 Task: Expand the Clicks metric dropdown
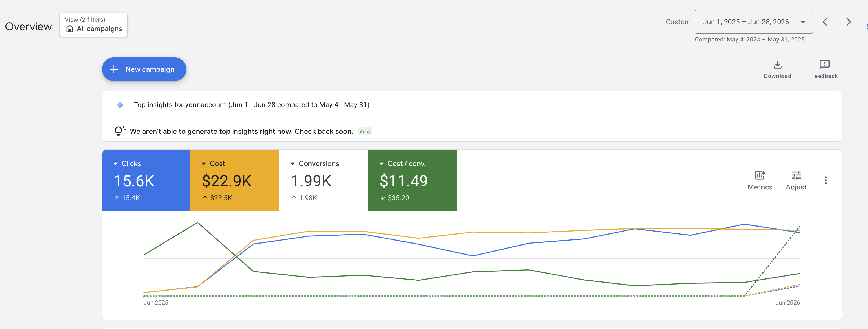click(x=115, y=164)
